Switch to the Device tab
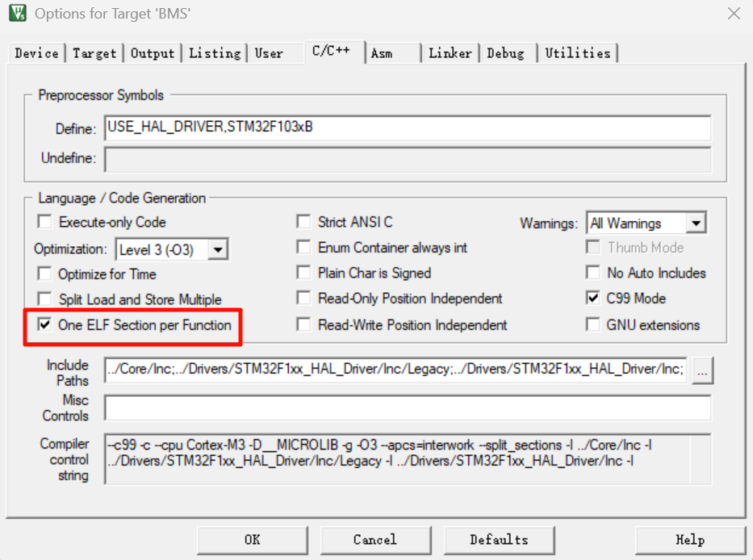Screen dimensions: 753x560 tap(36, 52)
